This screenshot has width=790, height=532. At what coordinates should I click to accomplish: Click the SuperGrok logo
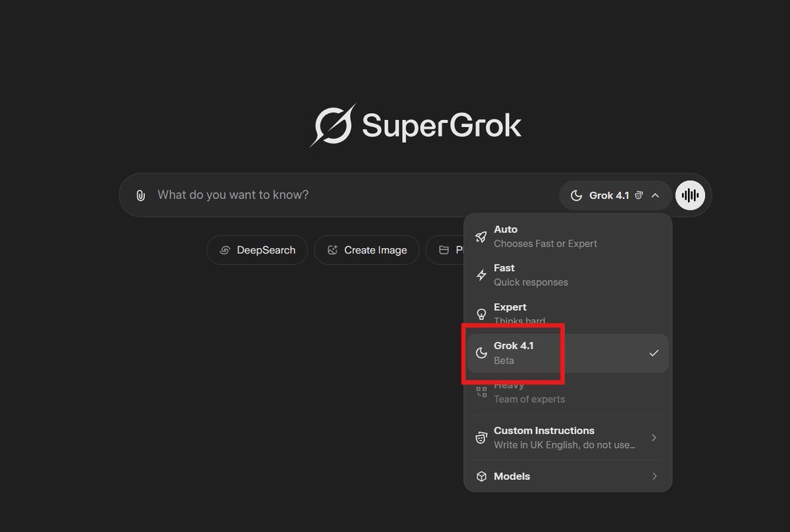pos(416,125)
